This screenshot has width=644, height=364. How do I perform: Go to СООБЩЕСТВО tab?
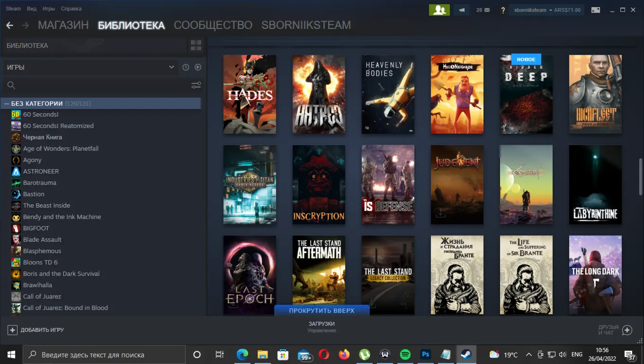click(213, 25)
